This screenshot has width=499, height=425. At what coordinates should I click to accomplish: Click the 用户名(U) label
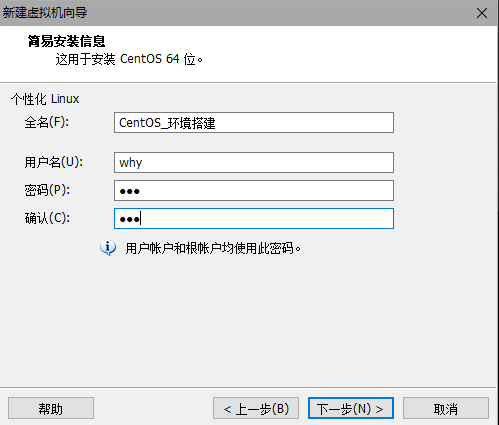click(54, 162)
